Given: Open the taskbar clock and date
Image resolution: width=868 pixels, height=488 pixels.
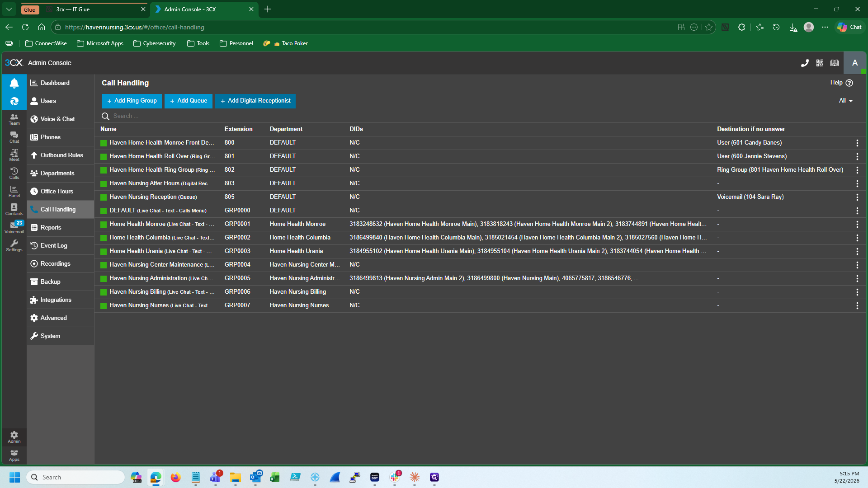Looking at the screenshot, I should click(x=847, y=477).
